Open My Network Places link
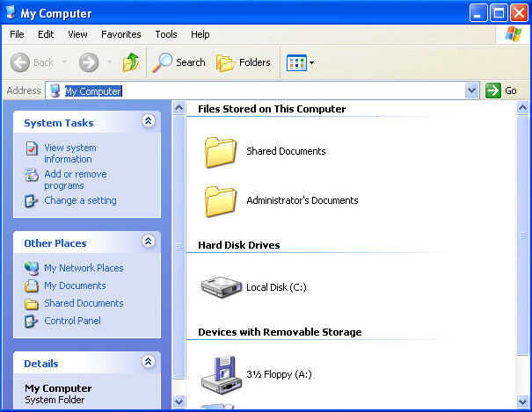Viewport: 532px width, 412px height. (84, 268)
